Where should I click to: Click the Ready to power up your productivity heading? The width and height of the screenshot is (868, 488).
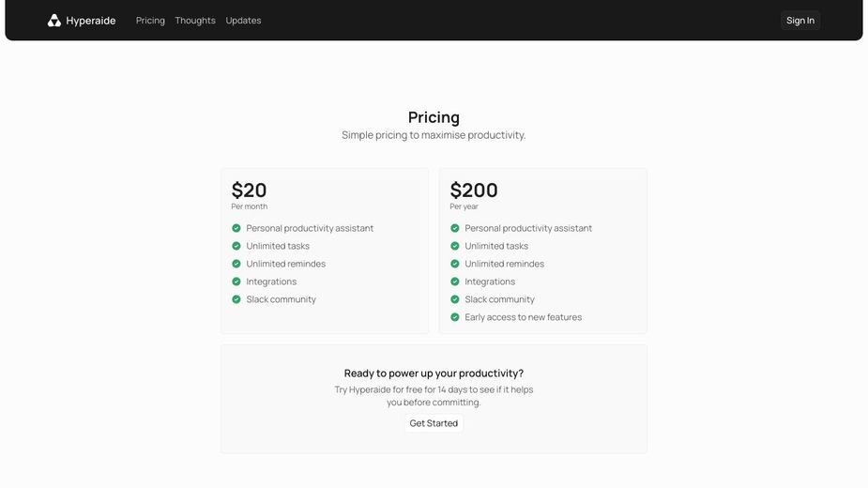pos(434,374)
